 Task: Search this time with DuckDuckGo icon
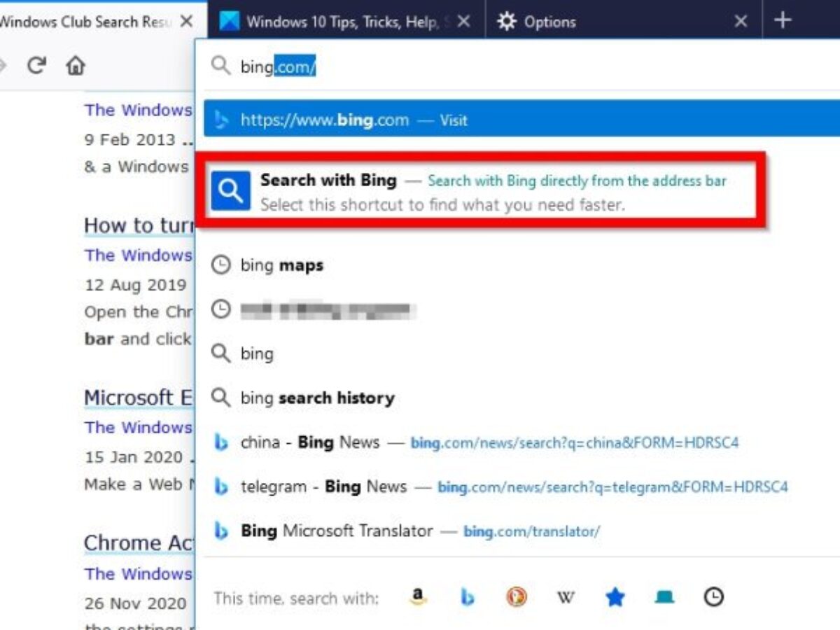(x=516, y=597)
